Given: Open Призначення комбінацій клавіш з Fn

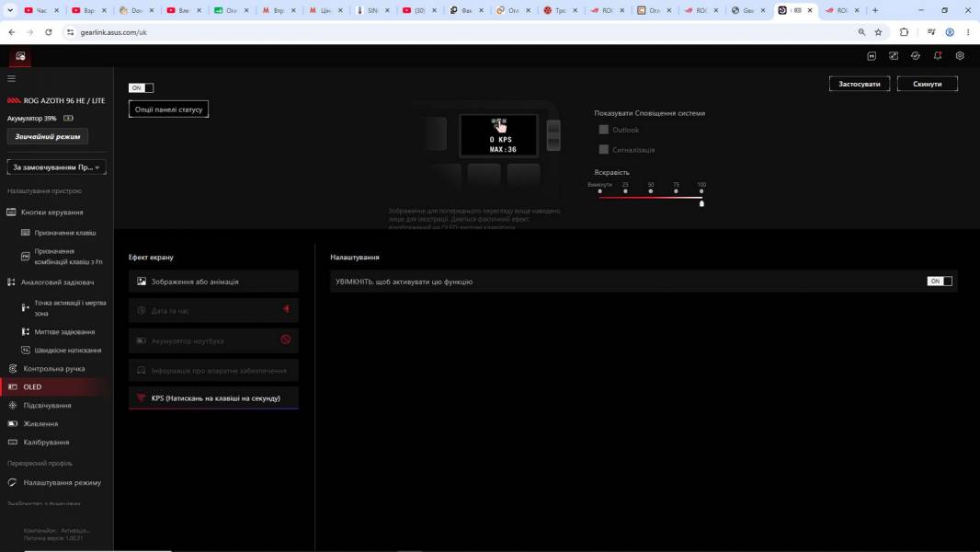Looking at the screenshot, I should (68, 257).
